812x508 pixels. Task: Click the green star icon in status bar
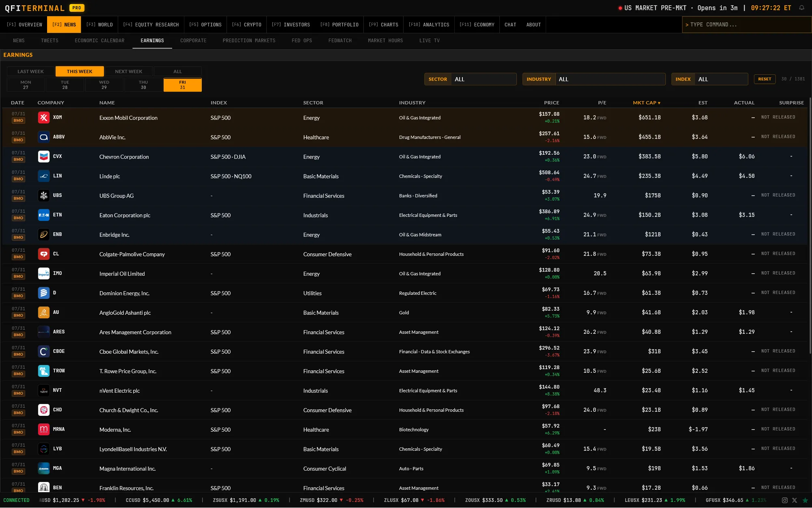tap(805, 500)
